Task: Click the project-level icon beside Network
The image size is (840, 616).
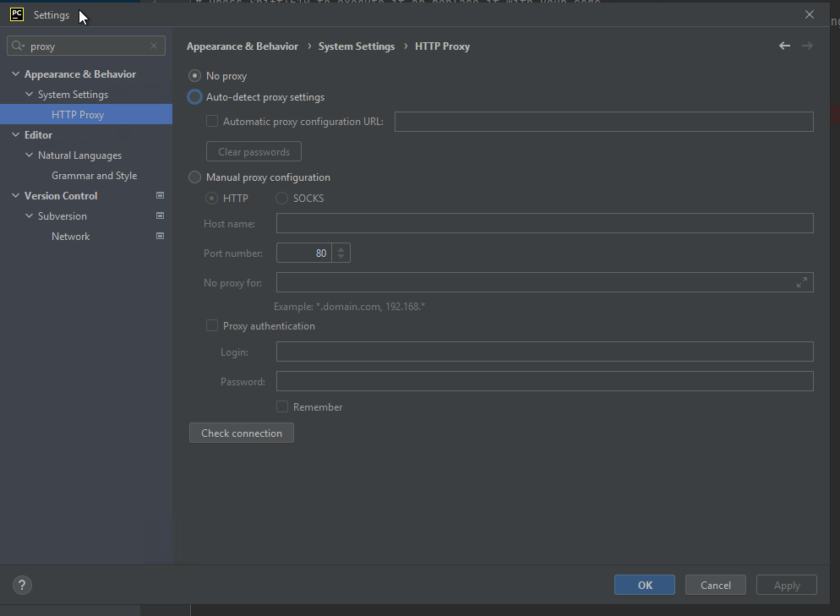Action: click(160, 237)
